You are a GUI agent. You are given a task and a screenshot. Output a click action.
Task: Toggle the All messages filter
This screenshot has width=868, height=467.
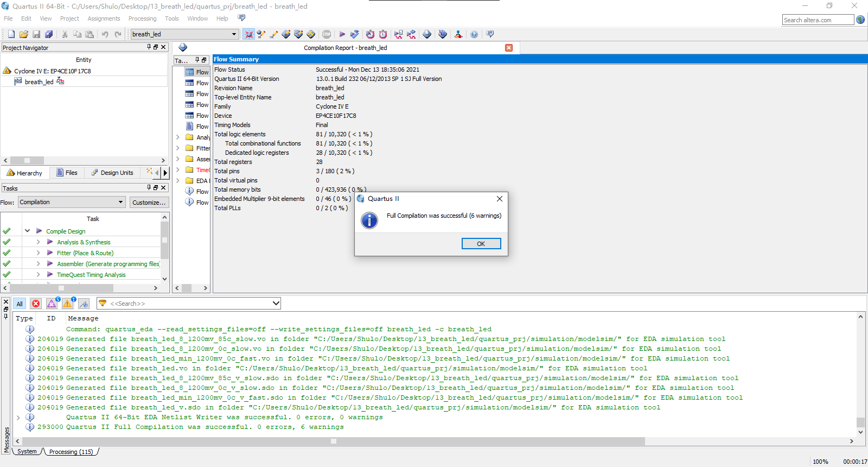point(20,304)
